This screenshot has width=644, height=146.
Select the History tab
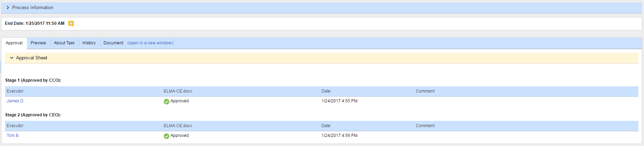coord(89,43)
